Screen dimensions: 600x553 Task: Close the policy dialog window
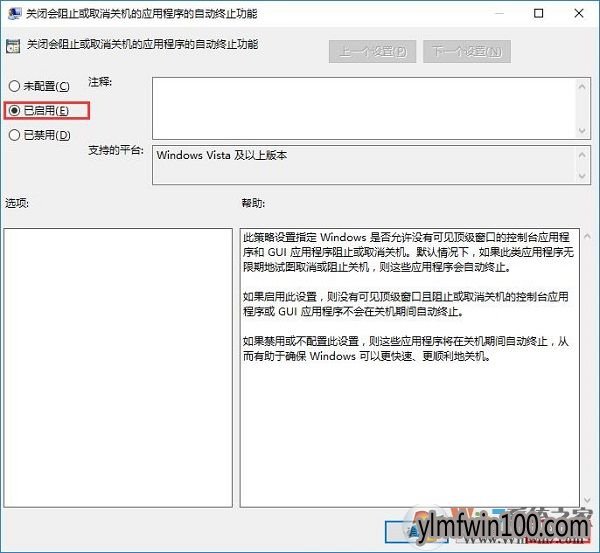tap(579, 14)
